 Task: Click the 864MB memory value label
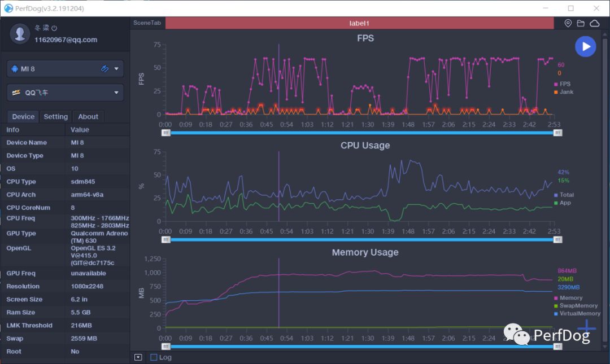click(567, 271)
